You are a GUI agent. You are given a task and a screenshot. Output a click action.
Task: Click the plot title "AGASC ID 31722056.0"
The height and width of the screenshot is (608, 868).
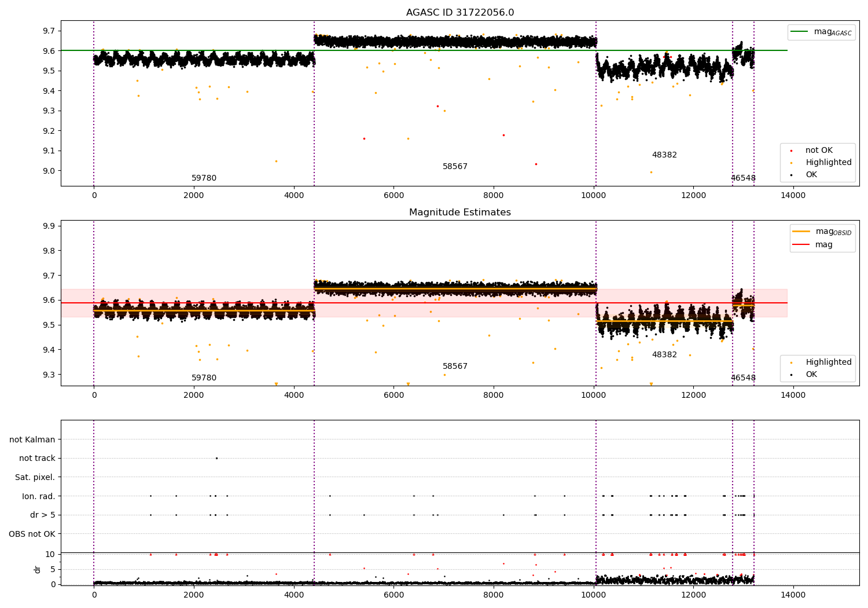point(460,13)
